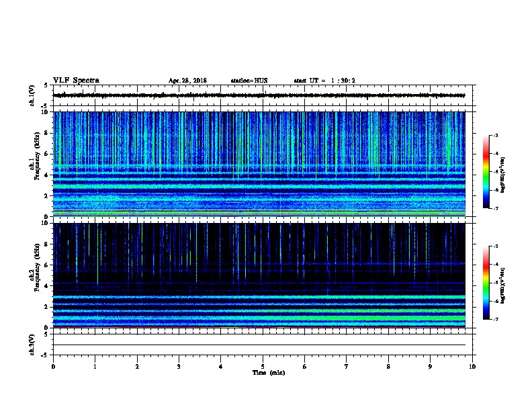Click the "8" kHz tick on ch.2 axis
532x411 pixels.
coord(47,244)
